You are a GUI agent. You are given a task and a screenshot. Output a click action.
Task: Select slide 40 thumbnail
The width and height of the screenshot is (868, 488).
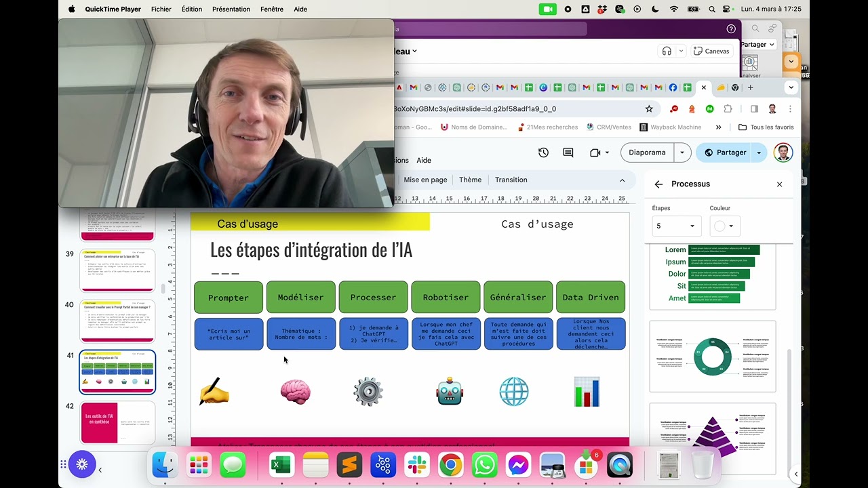coord(118,321)
